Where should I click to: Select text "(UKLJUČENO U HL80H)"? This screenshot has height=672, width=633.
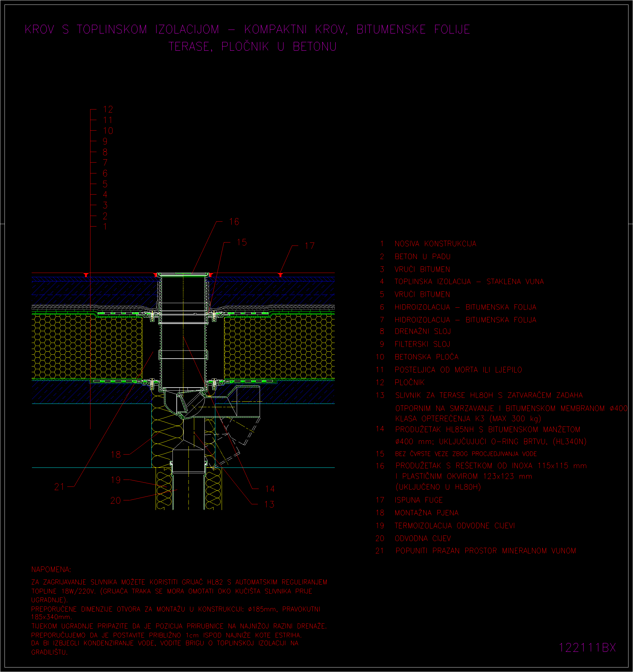pyautogui.click(x=438, y=487)
